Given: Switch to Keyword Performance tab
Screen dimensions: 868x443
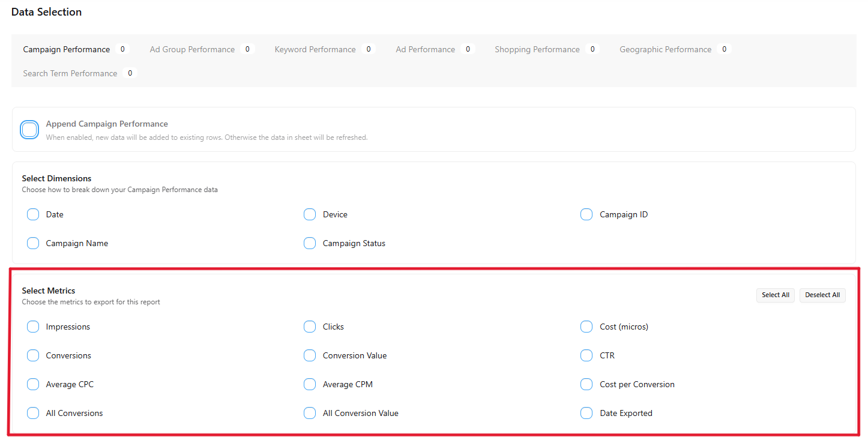Looking at the screenshot, I should click(325, 49).
